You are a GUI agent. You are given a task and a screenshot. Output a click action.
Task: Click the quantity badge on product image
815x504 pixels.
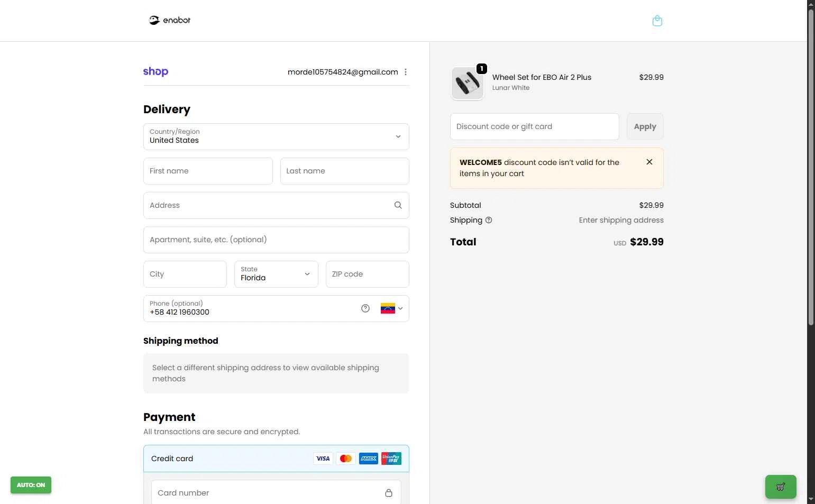coord(482,69)
